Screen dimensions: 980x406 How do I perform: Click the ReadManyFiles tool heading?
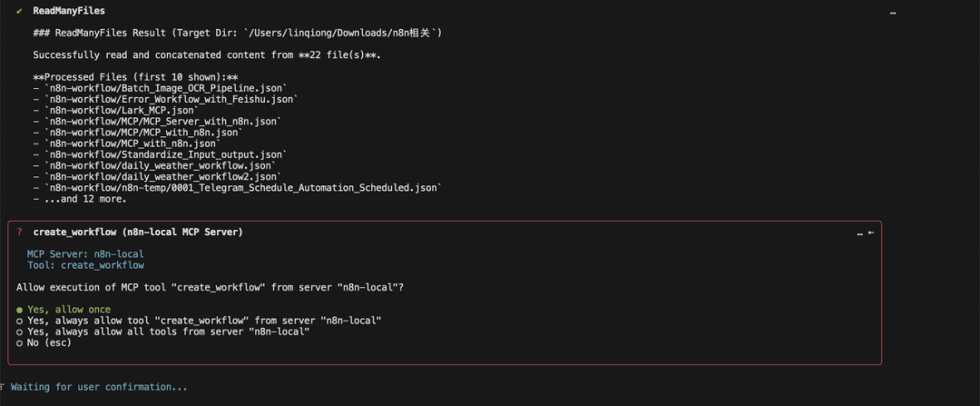[x=69, y=11]
